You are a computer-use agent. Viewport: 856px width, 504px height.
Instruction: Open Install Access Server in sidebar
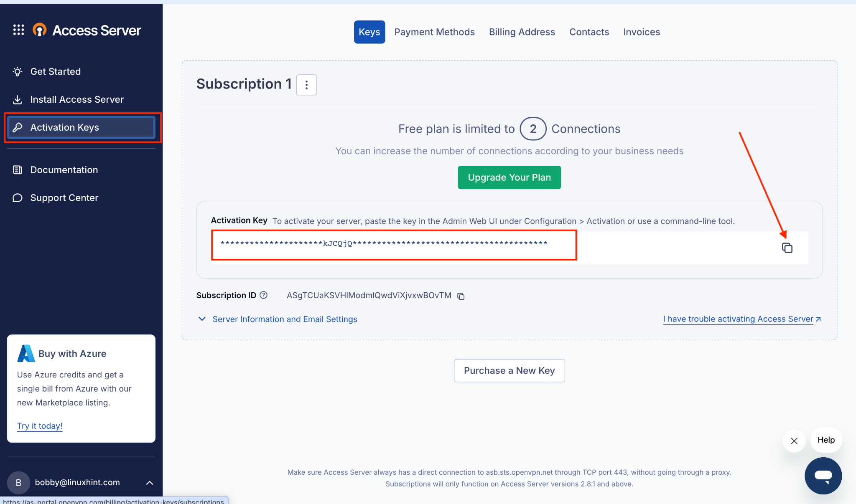pyautogui.click(x=77, y=99)
